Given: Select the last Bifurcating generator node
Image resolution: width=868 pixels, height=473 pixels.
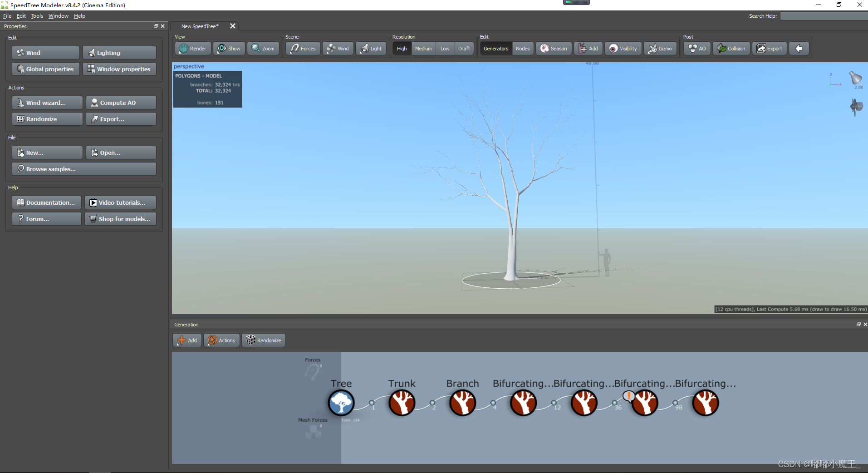Looking at the screenshot, I should pos(706,403).
